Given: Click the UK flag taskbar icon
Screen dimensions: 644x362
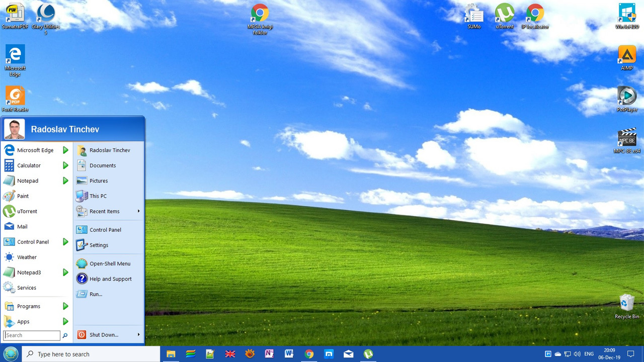Looking at the screenshot, I should (230, 354).
